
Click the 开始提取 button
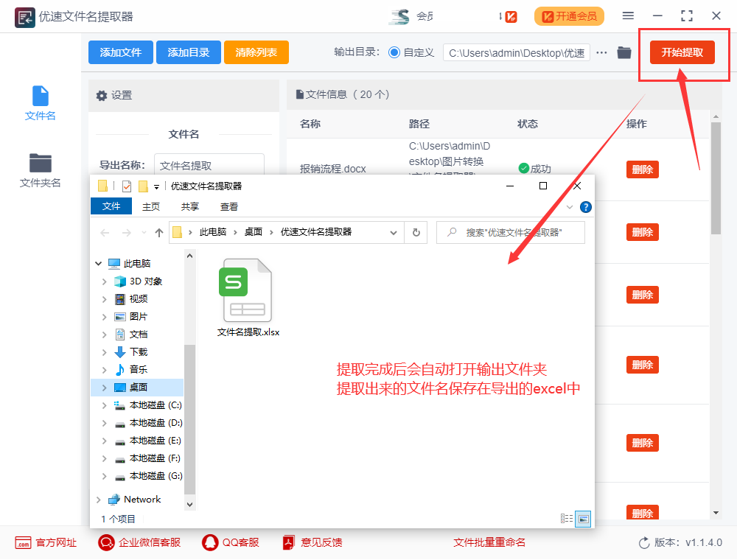(683, 52)
